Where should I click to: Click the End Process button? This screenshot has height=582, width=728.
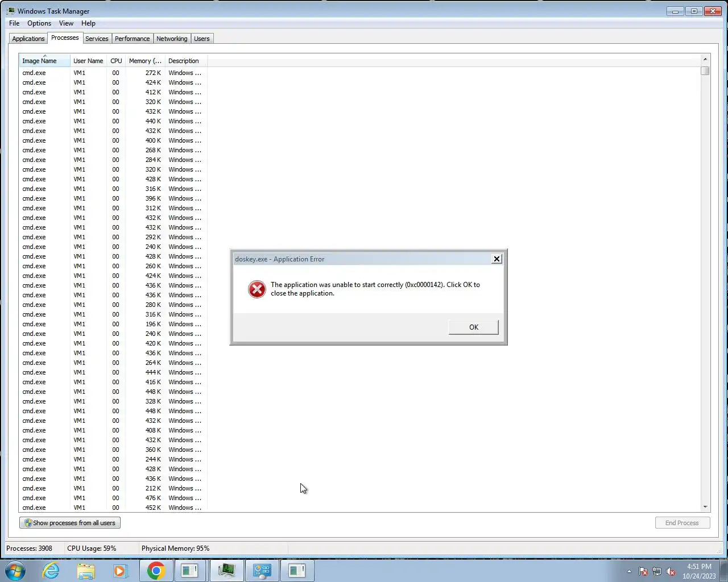[x=682, y=523]
